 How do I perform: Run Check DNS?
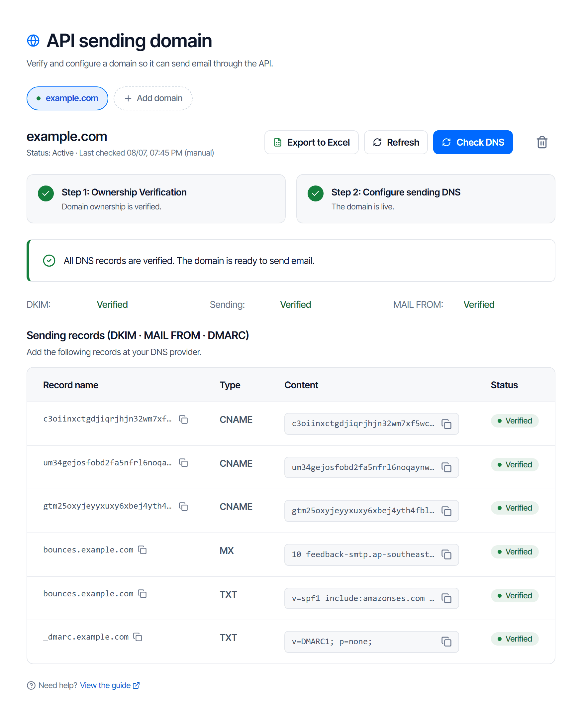point(473,142)
